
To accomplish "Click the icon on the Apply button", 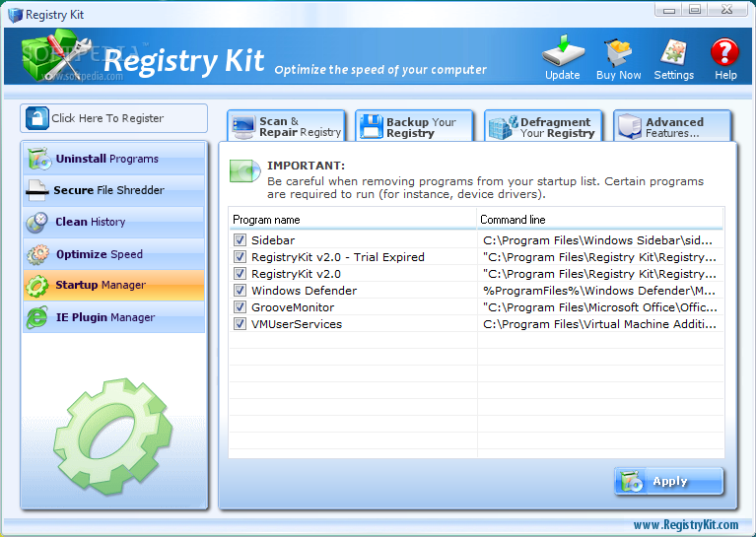I will point(632,482).
